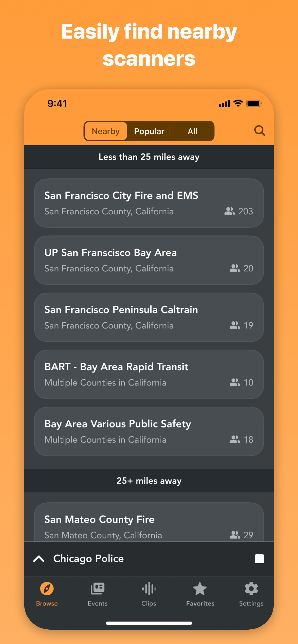This screenshot has height=644, width=298.
Task: Switch to the Nearby segment
Action: point(106,131)
